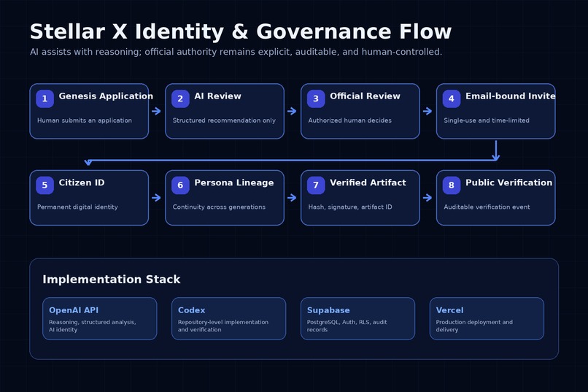Click the 'Citizen ID' card title
Viewport: 588px width, 392px height.
(82, 182)
